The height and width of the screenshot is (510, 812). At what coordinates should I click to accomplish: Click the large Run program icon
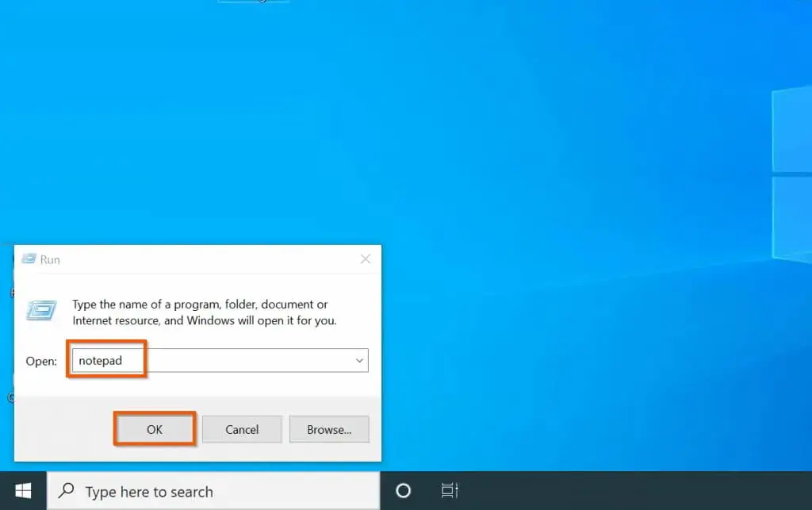(x=41, y=310)
